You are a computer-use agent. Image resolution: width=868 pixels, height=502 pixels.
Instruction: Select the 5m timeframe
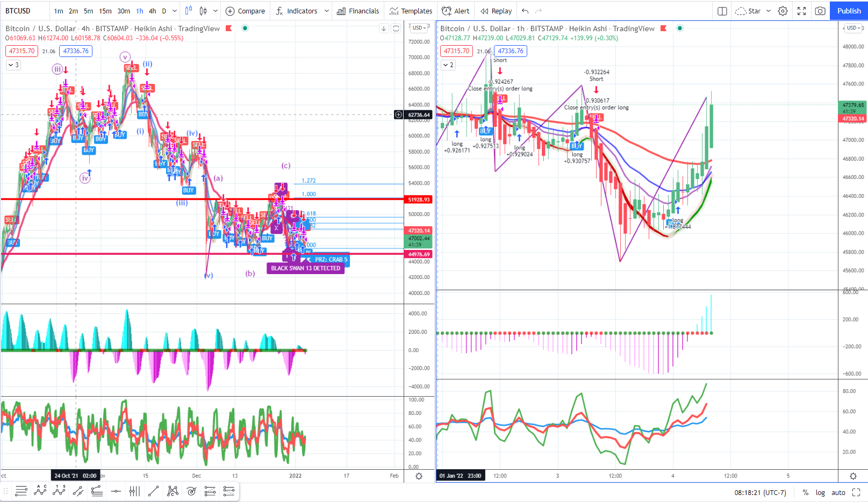[89, 11]
